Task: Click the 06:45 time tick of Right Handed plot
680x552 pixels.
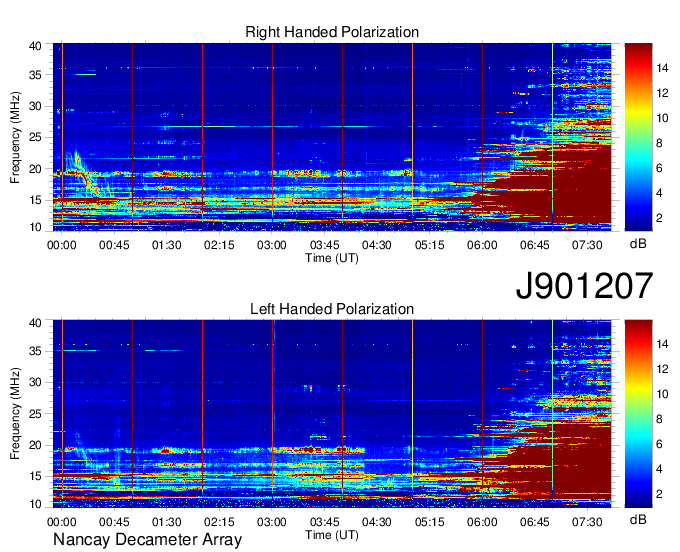Action: [x=535, y=245]
